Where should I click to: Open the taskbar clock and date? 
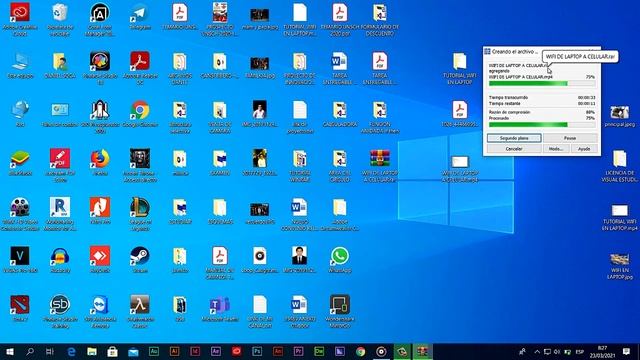[x=602, y=351]
